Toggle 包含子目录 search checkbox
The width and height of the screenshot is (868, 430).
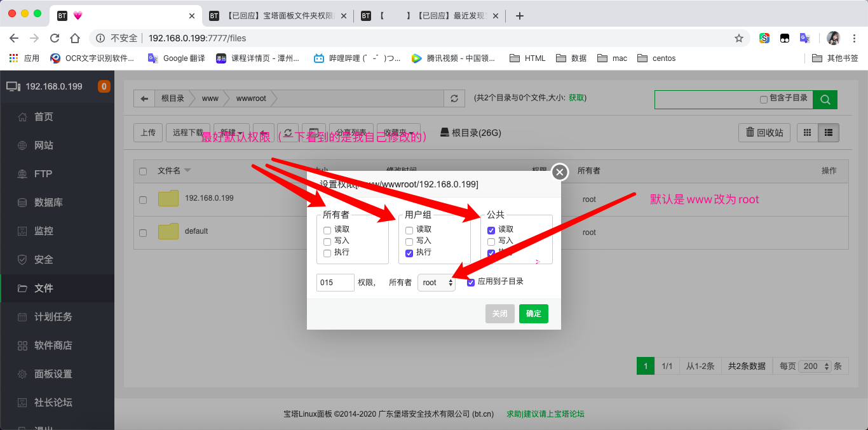click(764, 99)
